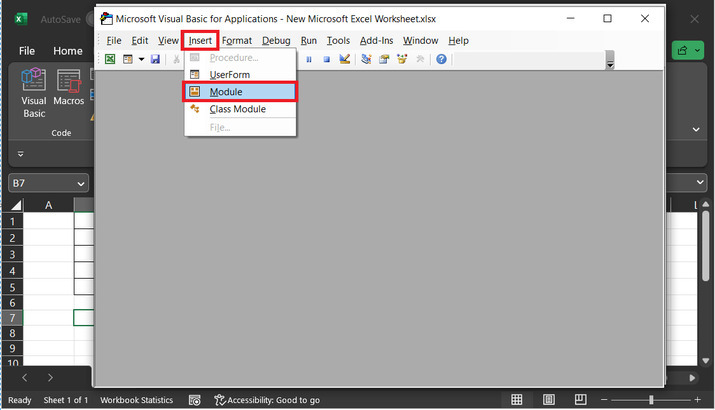Click the Module icon in the Insert menu
This screenshot has height=410, width=715.
click(x=195, y=91)
